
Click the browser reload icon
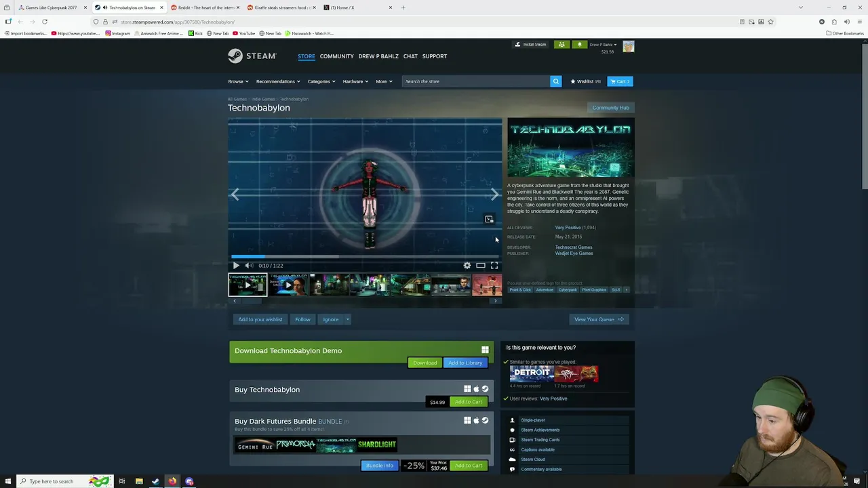tap(45, 22)
